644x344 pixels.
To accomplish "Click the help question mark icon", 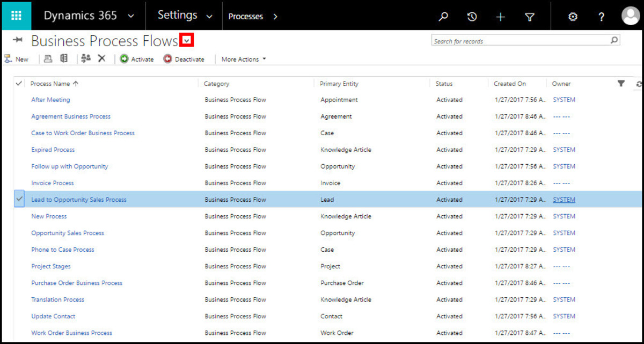I will (602, 17).
